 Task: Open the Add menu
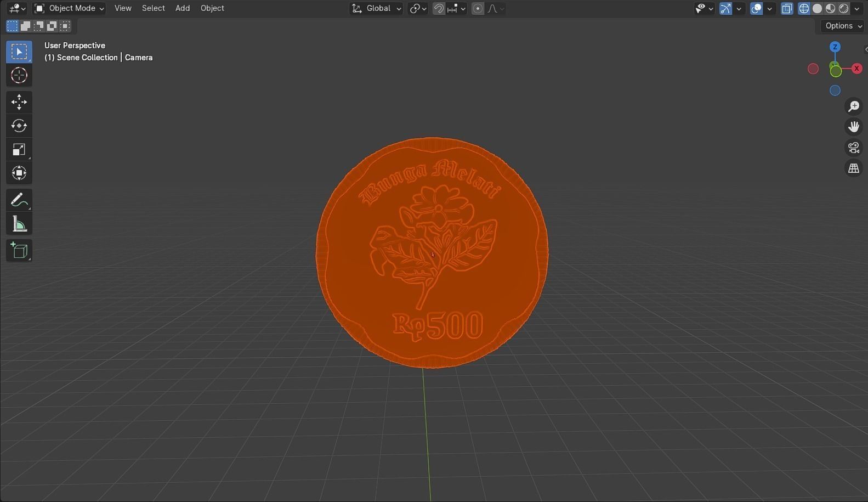pyautogui.click(x=183, y=8)
